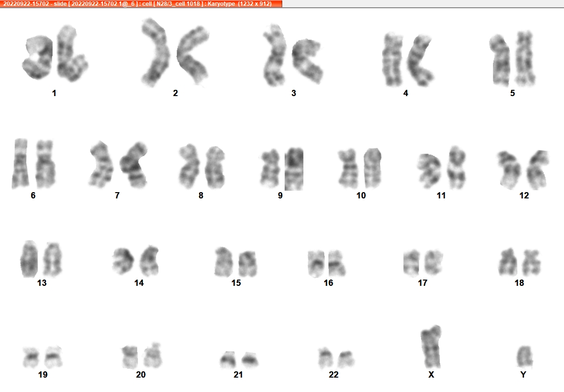Screen dimensions: 564x392
Task: Click the right chromosome 5 image
Action: tap(525, 59)
